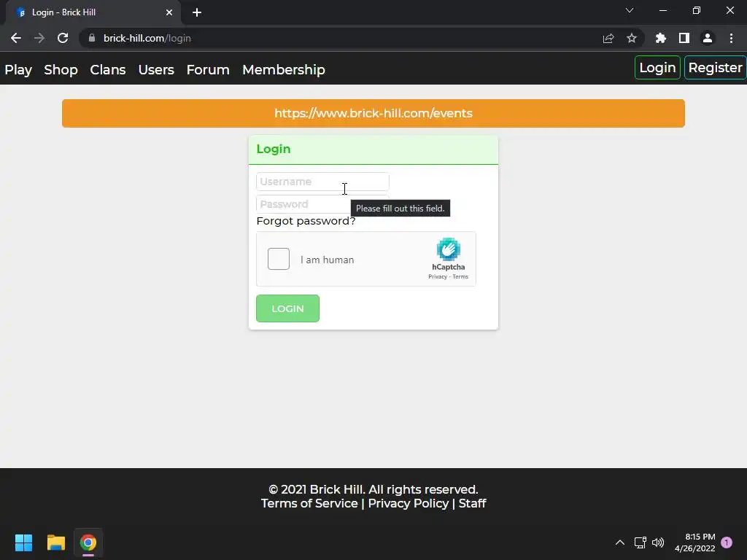Open the Users page

(156, 69)
